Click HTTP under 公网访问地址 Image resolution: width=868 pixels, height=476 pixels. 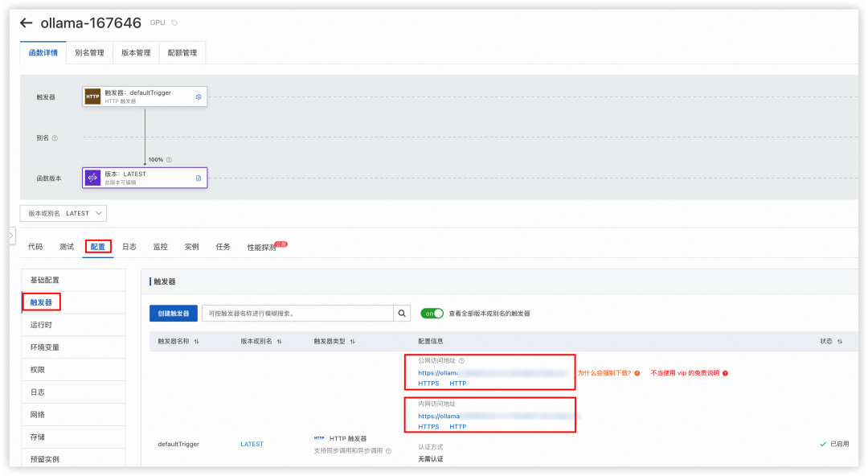click(x=458, y=384)
